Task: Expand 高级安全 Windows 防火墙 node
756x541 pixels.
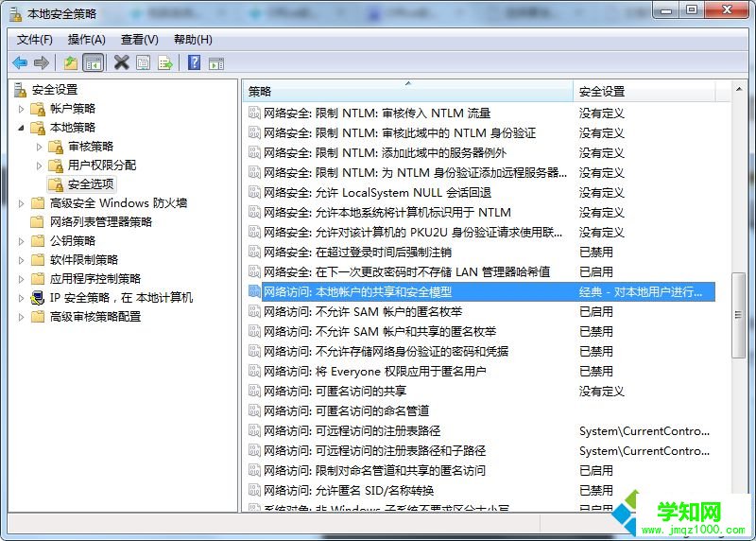Action: tap(21, 203)
